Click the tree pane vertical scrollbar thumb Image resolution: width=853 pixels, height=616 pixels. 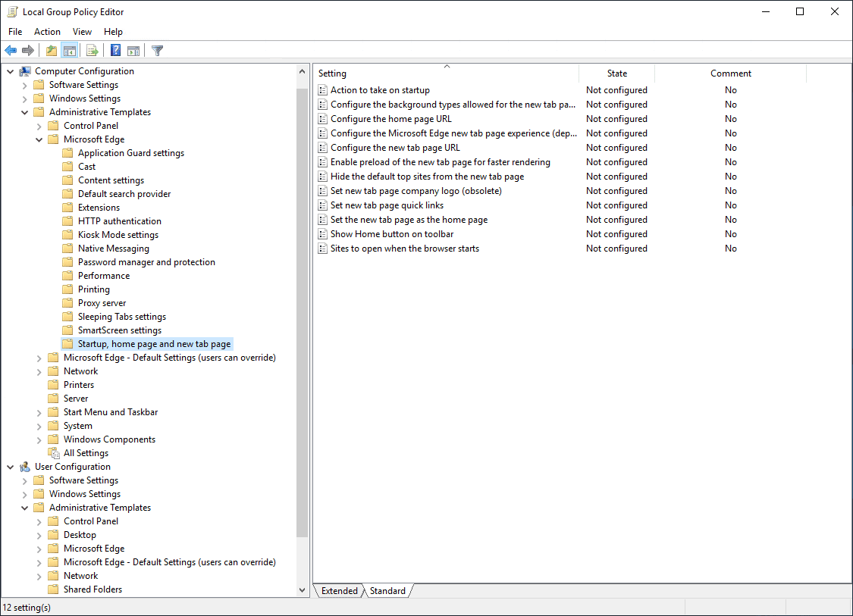tap(302, 313)
